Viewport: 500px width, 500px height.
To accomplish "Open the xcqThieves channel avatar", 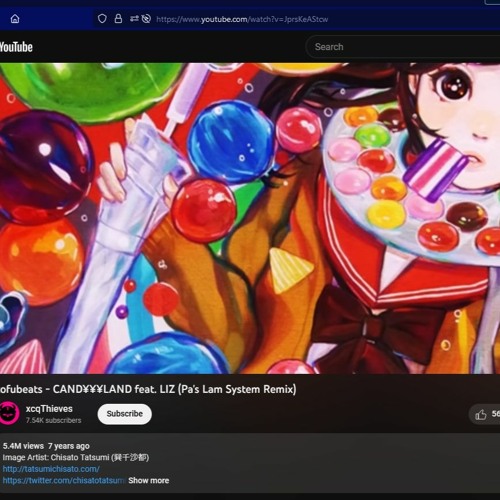I will coord(10,414).
